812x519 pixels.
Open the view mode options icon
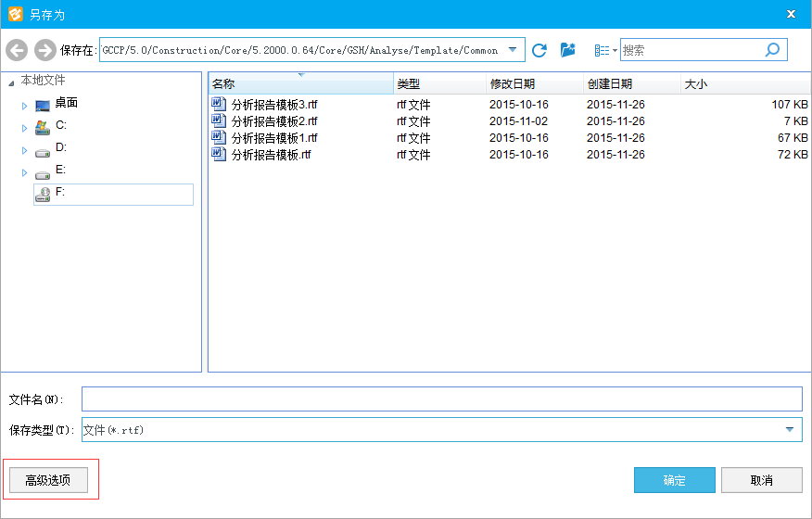pos(603,50)
